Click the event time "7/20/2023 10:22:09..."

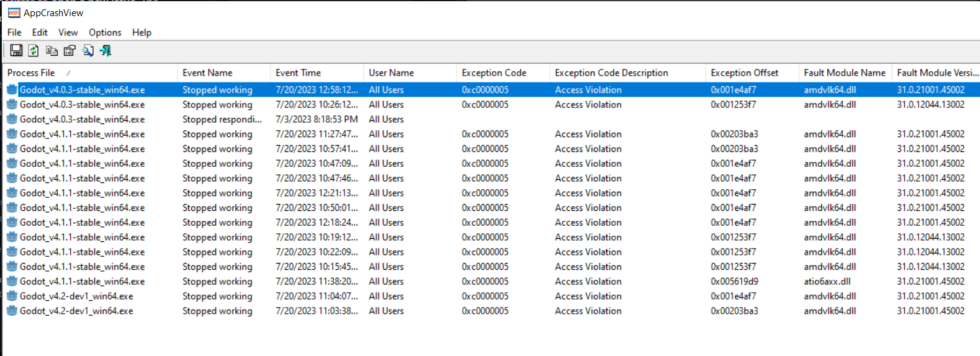[317, 252]
